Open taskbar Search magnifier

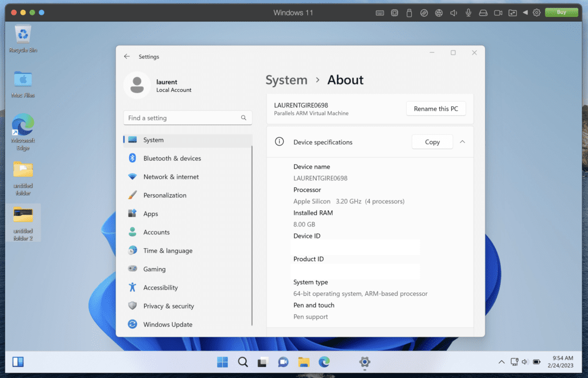[243, 362]
